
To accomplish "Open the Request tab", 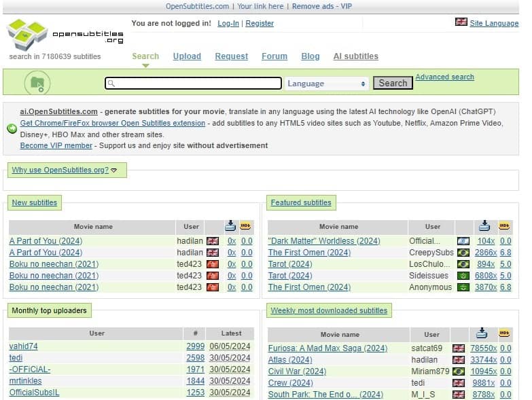I will [232, 56].
